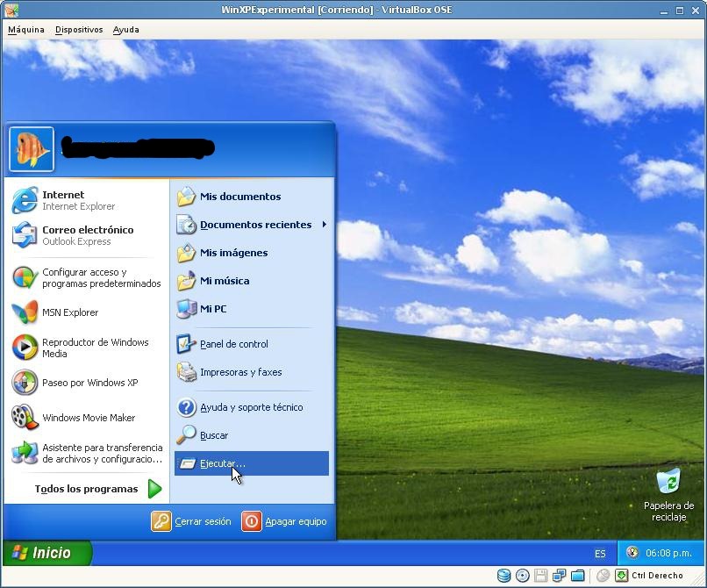This screenshot has width=707, height=588.
Task: Launch MSN Explorer
Action: click(86, 312)
